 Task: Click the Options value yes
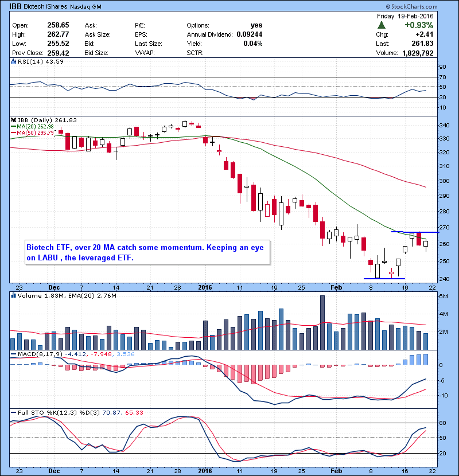256,25
